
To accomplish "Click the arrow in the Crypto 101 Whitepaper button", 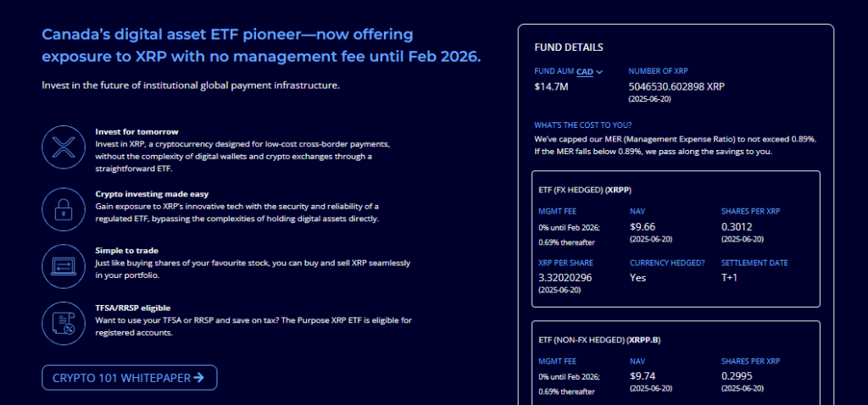I will tap(198, 378).
